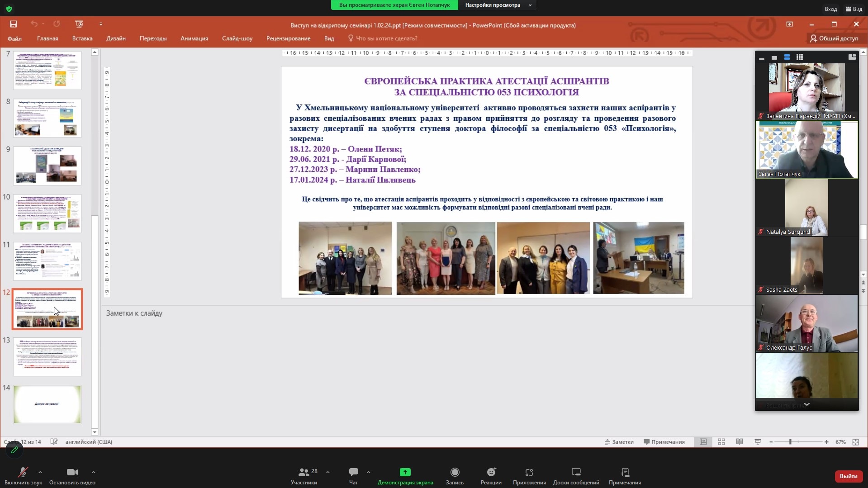Screen dimensions: 868x488
Task: Open the Файл menu
Action: (x=14, y=38)
